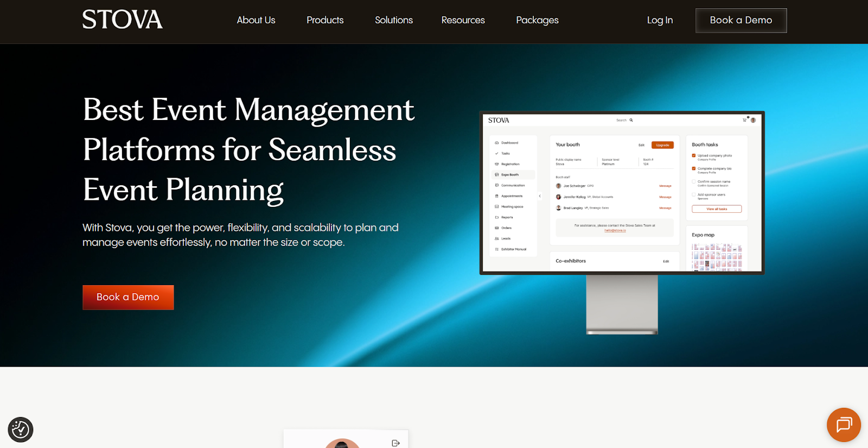This screenshot has width=868, height=448.
Task: Click the Platinum sponsor level value
Action: [x=608, y=164]
